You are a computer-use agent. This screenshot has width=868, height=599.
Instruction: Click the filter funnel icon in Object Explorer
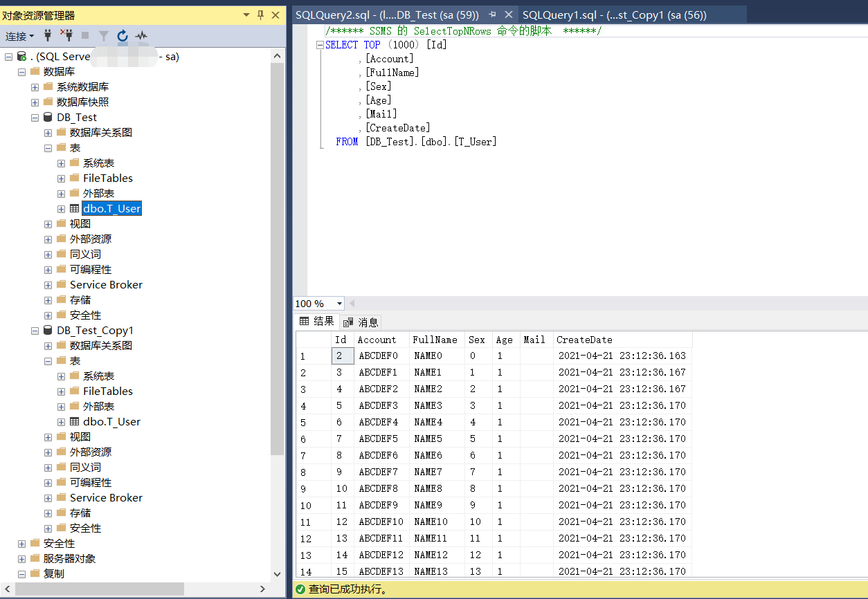tap(104, 35)
